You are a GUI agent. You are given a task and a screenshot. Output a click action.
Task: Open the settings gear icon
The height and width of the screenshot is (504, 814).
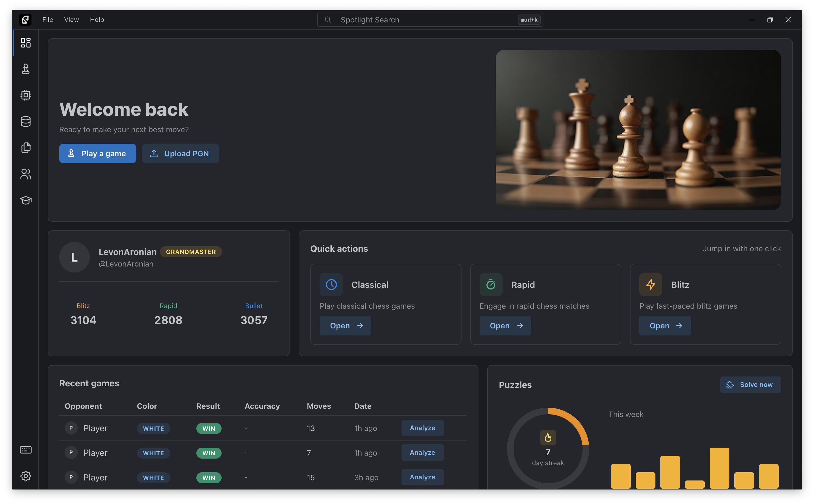click(26, 476)
